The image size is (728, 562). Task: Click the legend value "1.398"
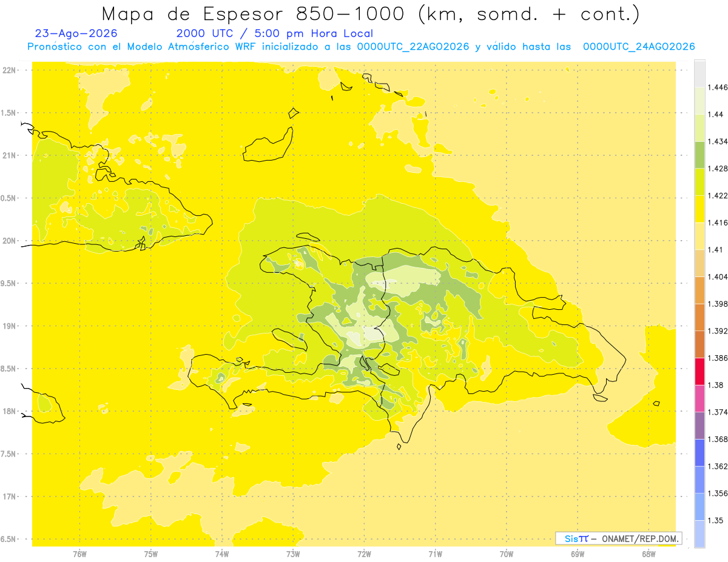click(x=718, y=304)
